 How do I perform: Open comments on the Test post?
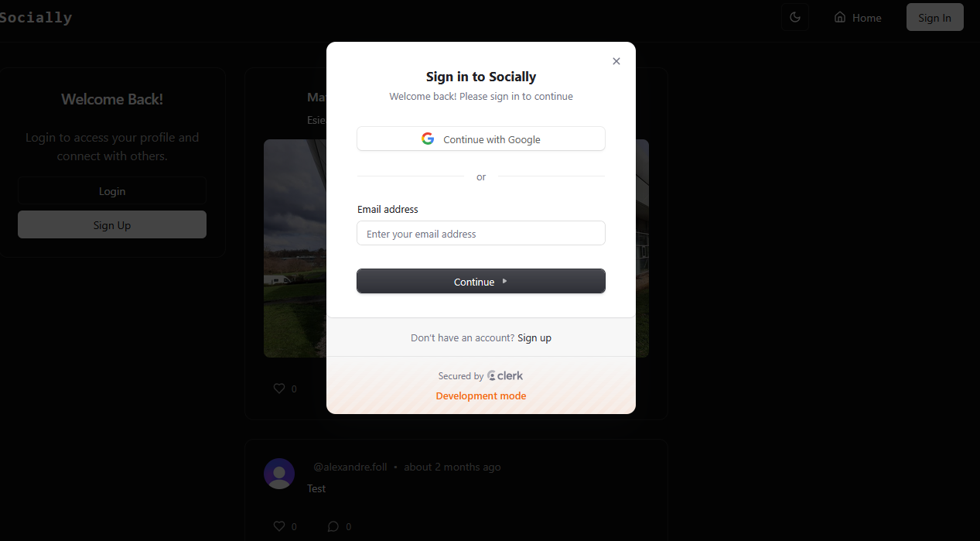[333, 526]
